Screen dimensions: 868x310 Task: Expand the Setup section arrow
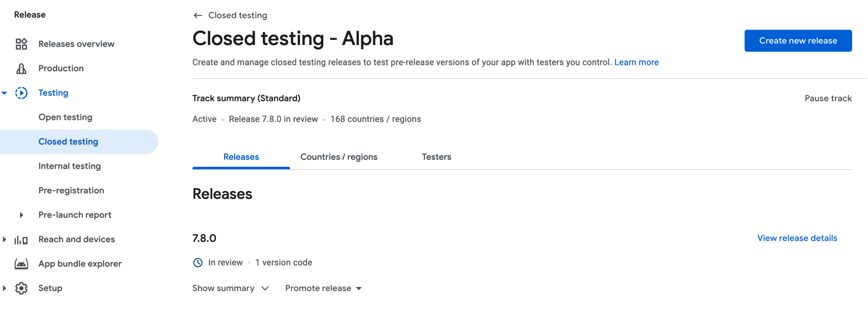pyautogui.click(x=5, y=288)
